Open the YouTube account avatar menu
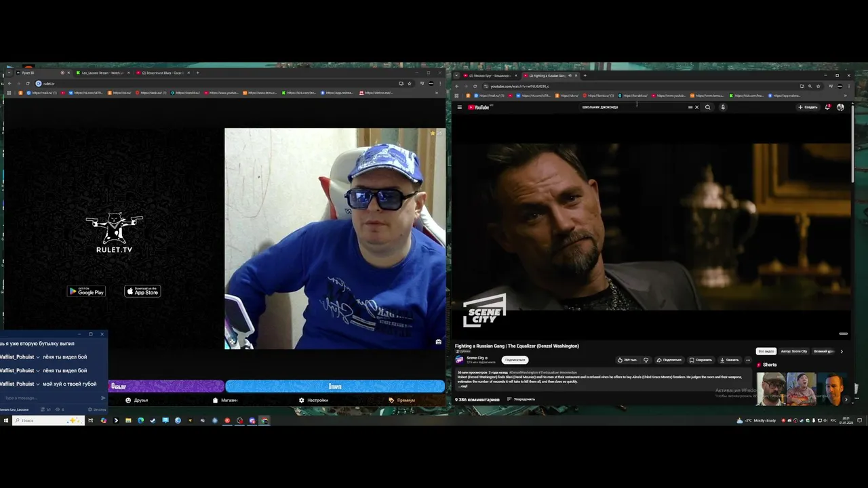The height and width of the screenshot is (488, 868). coord(840,107)
